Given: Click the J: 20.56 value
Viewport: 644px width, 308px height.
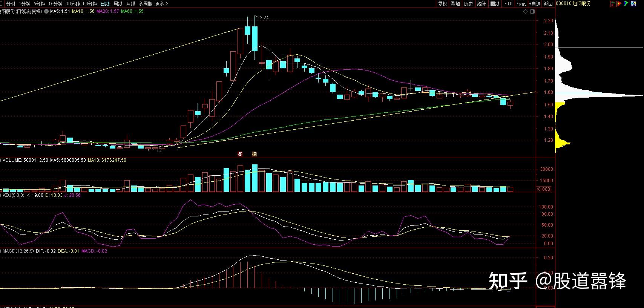Looking at the screenshot, I should (x=72, y=195).
